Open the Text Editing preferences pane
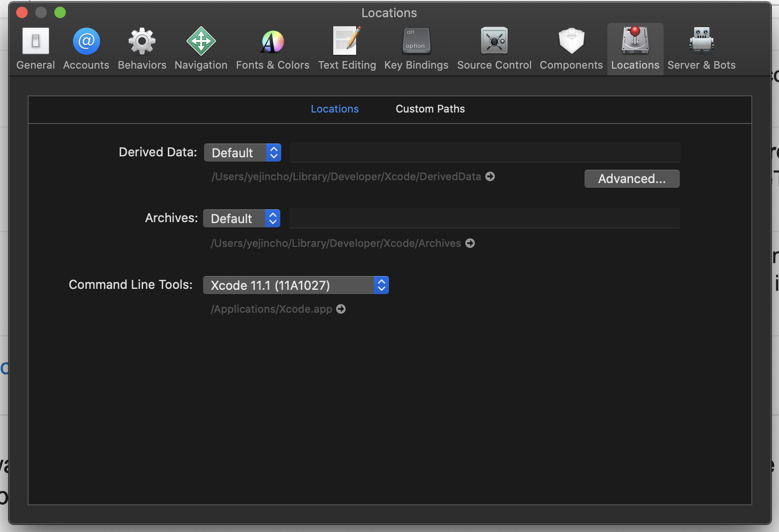779x532 pixels. 347,49
